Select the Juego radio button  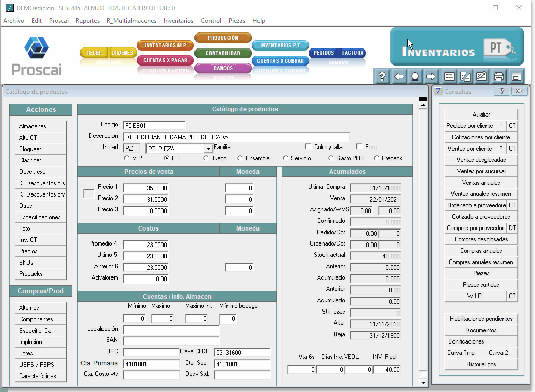206,158
